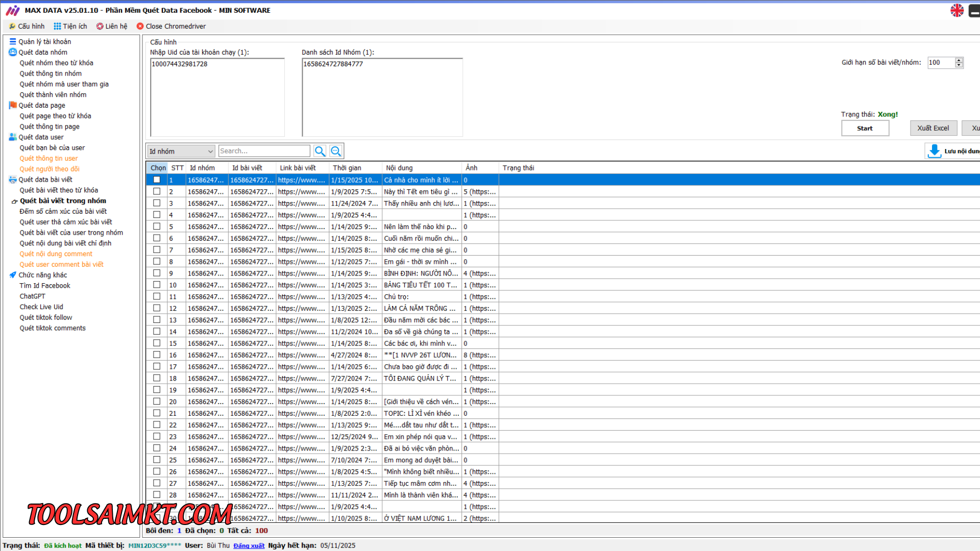This screenshot has width=980, height=551.
Task: Click the Nội dung column header
Action: (x=422, y=168)
